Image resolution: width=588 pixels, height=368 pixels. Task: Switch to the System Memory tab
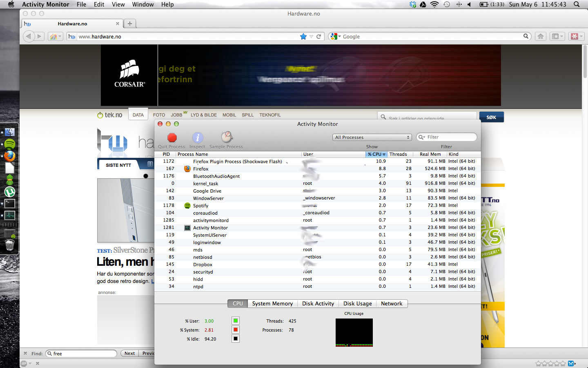[272, 303]
